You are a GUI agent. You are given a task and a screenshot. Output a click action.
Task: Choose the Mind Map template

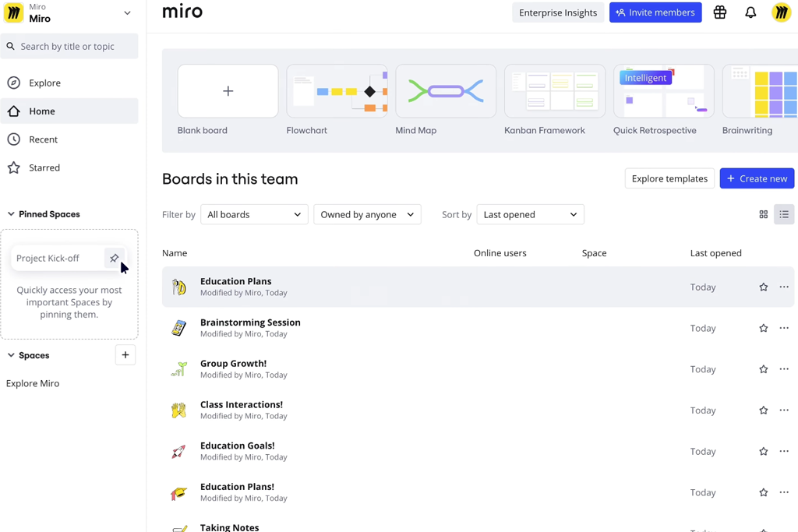[x=446, y=91]
